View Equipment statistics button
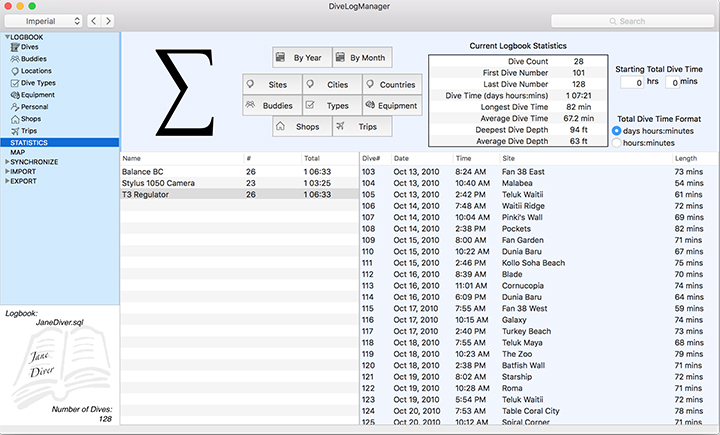This screenshot has width=720, height=435. [x=391, y=105]
